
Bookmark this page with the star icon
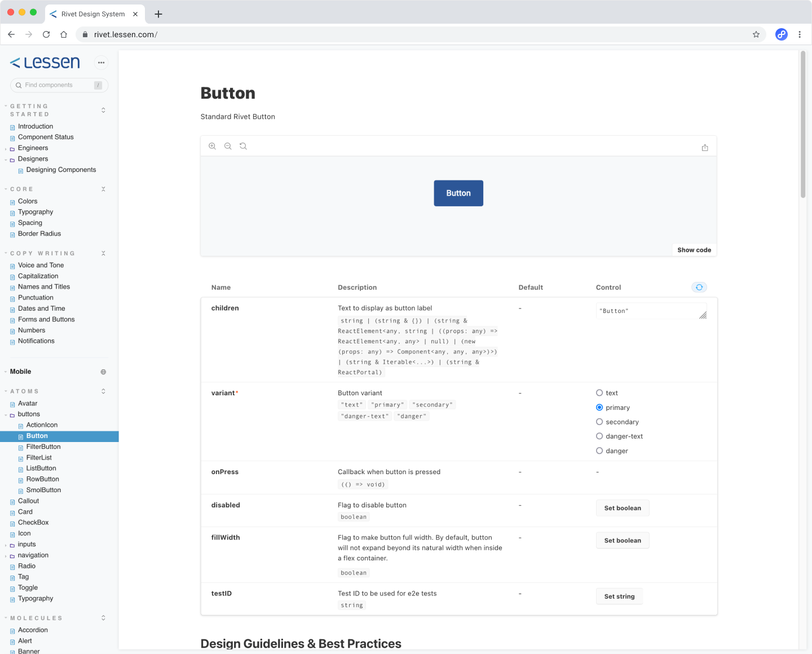click(x=756, y=34)
